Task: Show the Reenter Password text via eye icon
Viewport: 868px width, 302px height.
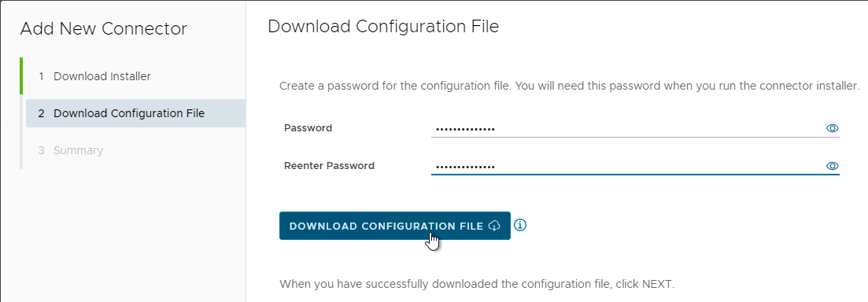Action: (832, 166)
